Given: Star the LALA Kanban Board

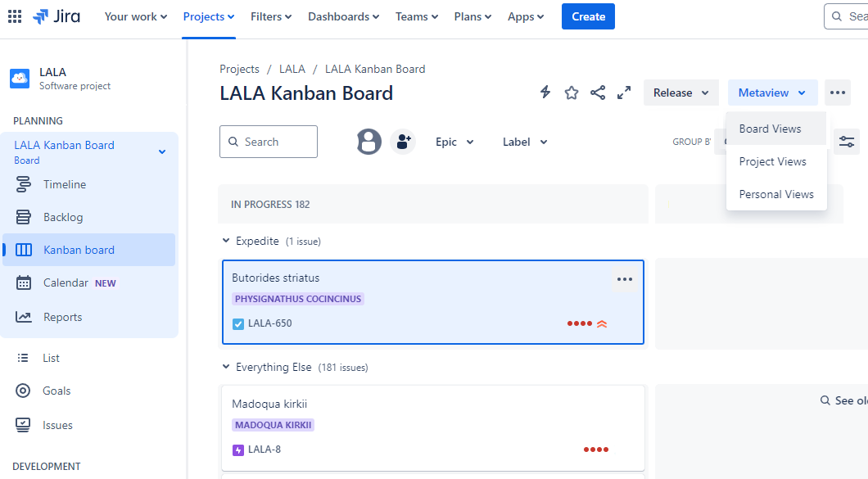Looking at the screenshot, I should 572,93.
